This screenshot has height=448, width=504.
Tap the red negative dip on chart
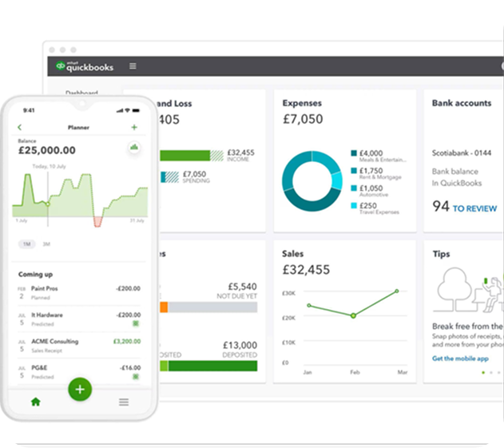click(x=97, y=222)
